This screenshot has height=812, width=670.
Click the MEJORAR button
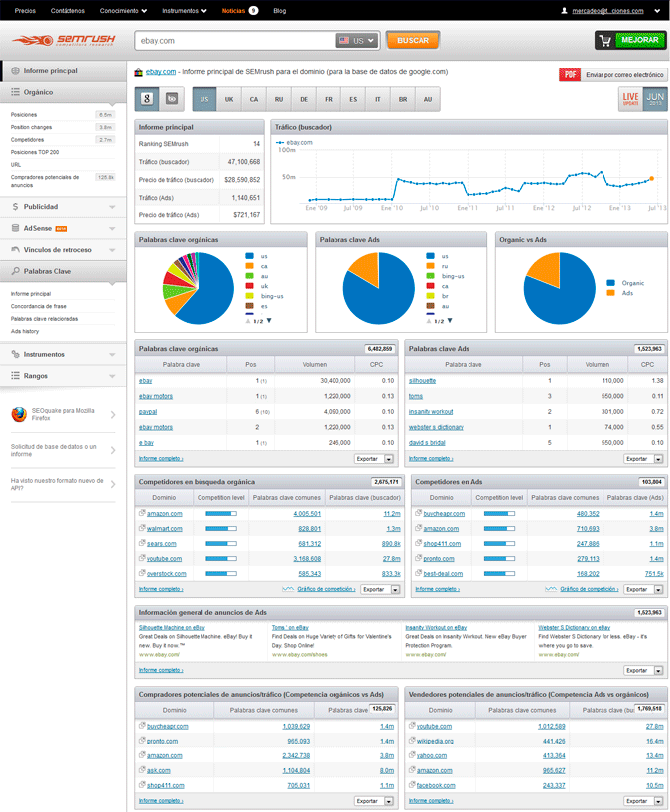pos(640,40)
